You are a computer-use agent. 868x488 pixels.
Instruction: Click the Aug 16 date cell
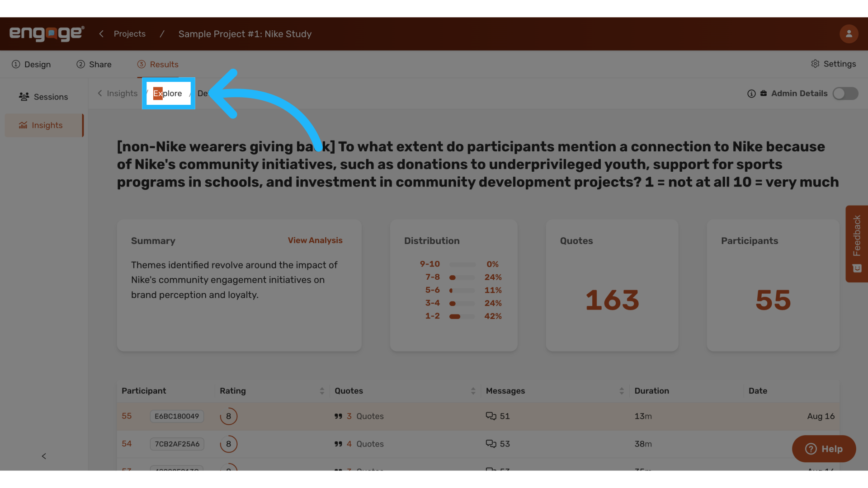(821, 416)
